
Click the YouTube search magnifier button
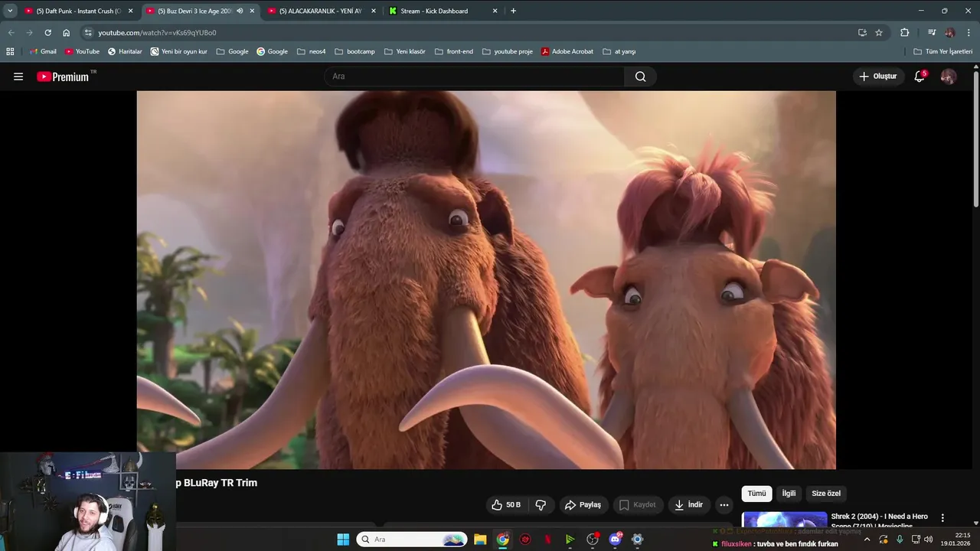pos(640,77)
